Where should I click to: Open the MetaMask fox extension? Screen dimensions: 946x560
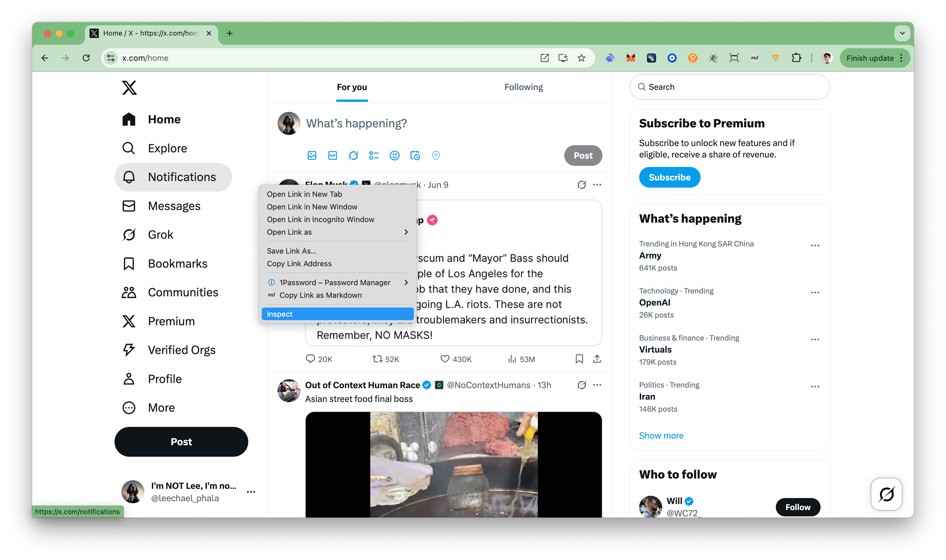click(630, 58)
